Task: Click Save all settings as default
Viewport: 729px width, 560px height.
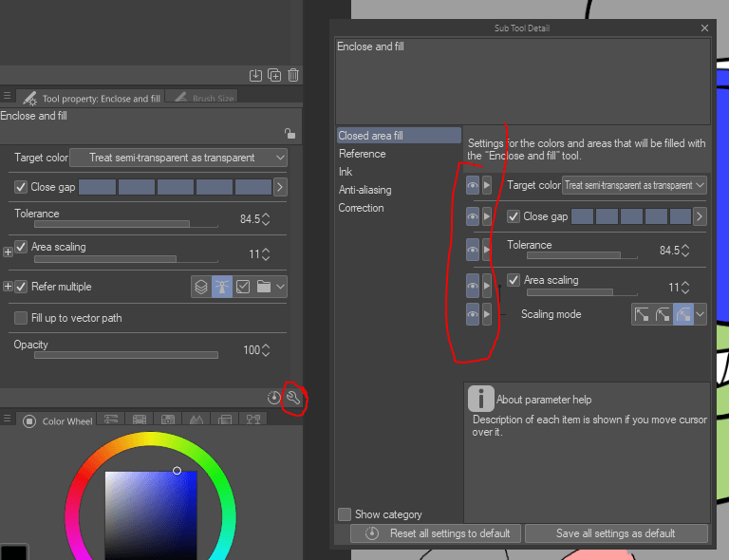Action: [616, 533]
